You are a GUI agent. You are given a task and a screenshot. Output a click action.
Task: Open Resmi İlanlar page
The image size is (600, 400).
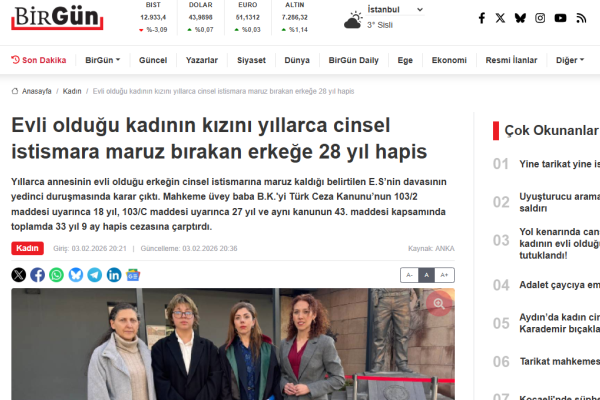pos(511,60)
